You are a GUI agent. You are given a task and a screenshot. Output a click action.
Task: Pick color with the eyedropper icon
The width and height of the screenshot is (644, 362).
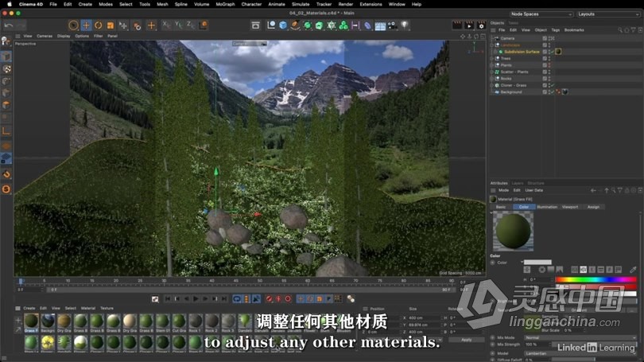pos(633,270)
